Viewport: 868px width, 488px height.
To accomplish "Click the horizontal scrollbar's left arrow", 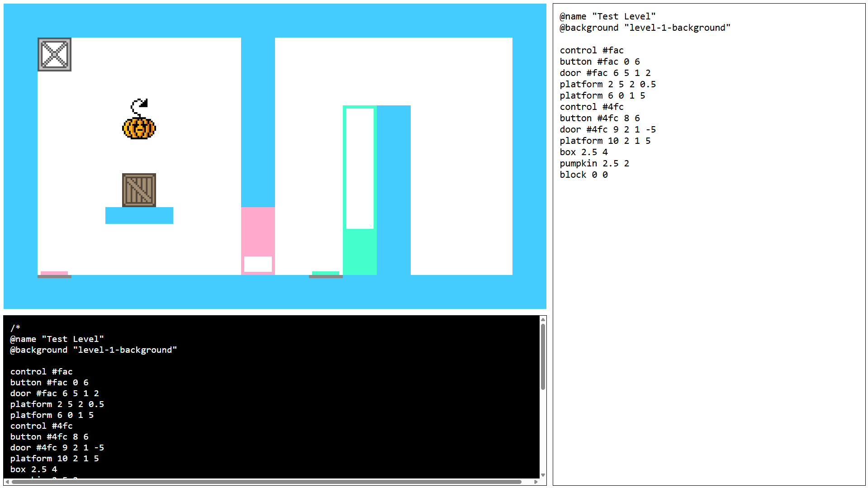I will [x=7, y=482].
